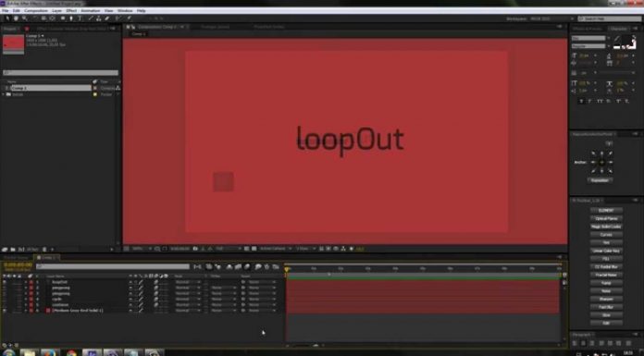Open the viewer magnification dropdown
Screen dimensions: 644x356
(142, 249)
